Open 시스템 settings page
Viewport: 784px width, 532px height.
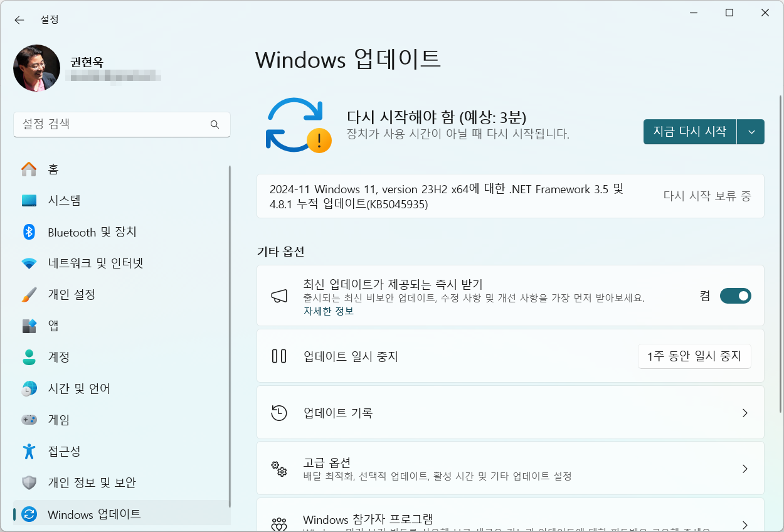[122, 201]
